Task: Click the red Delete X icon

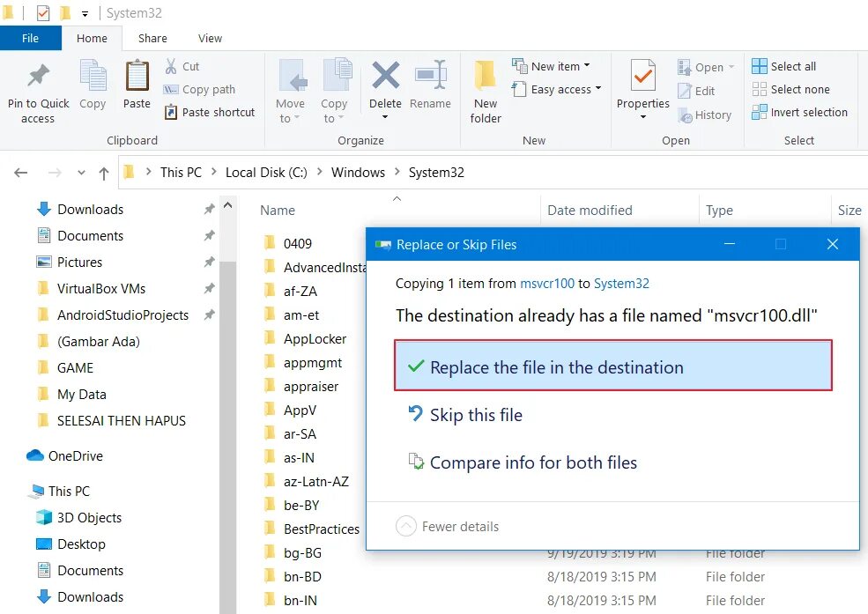Action: [x=385, y=75]
